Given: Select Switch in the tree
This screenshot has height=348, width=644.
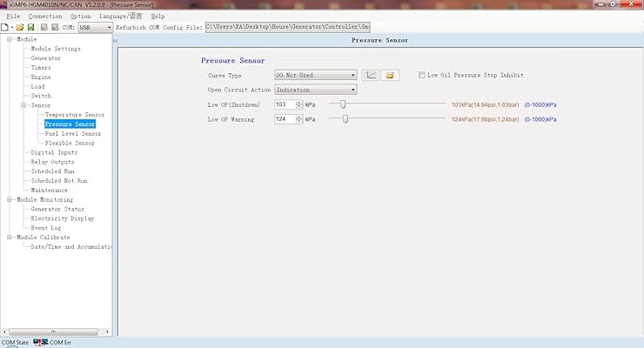Looking at the screenshot, I should coord(41,96).
